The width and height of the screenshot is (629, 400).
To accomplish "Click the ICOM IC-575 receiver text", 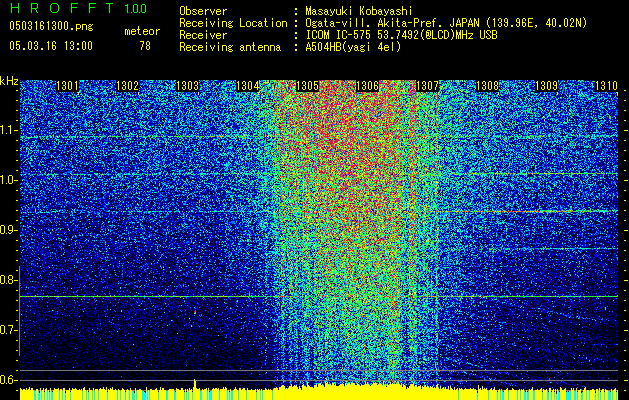I will [x=401, y=35].
